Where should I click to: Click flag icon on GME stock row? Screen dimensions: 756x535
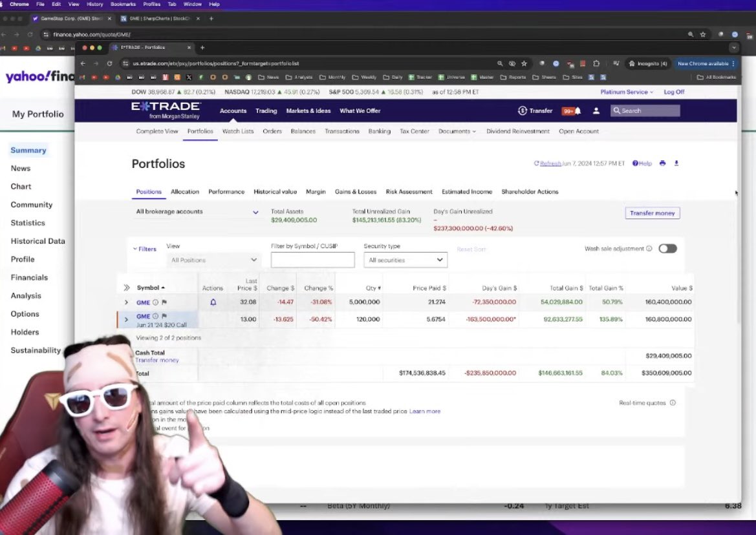coord(164,302)
